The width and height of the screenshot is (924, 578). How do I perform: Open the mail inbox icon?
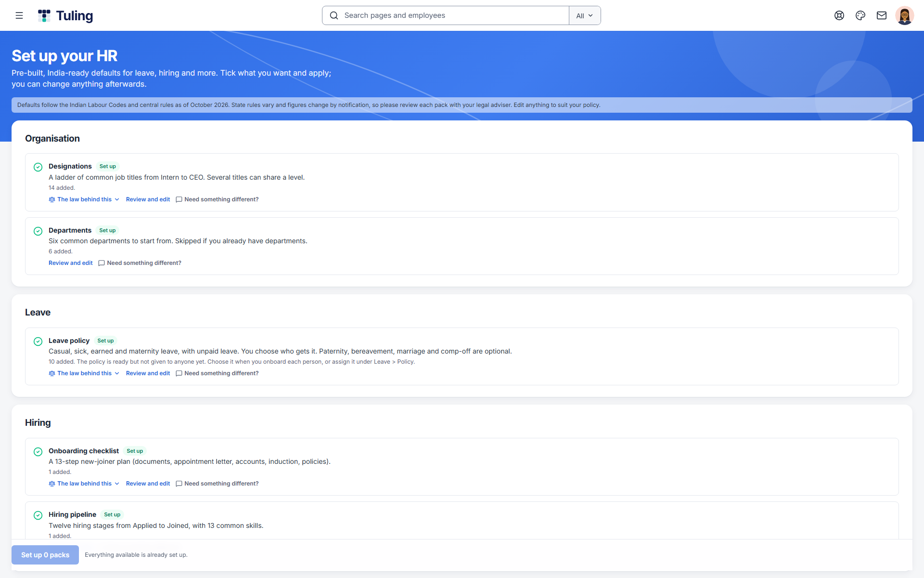click(882, 15)
